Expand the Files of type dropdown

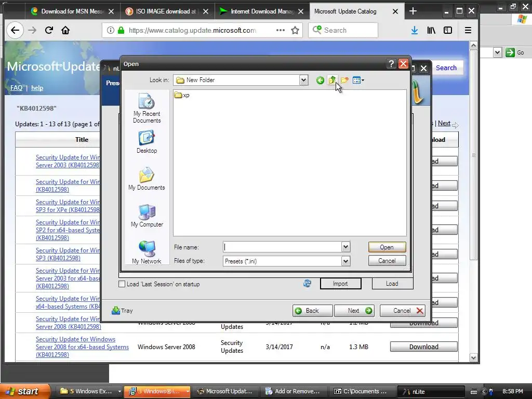[x=345, y=261]
